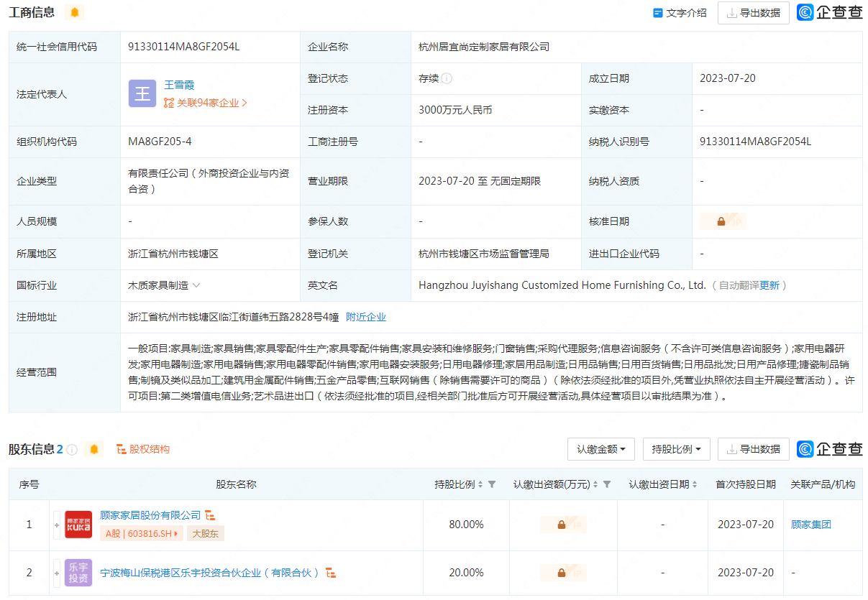
Task: Click the 更新 link for English name translation
Action: tap(769, 285)
